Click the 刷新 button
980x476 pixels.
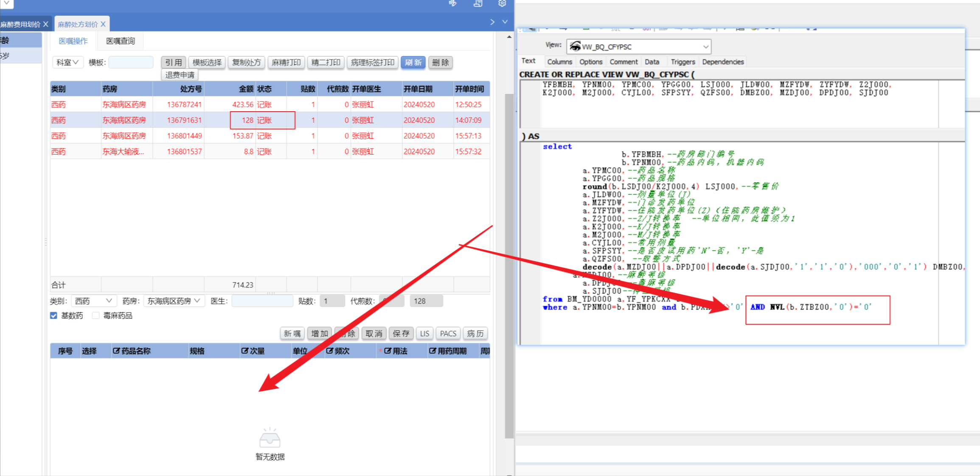click(413, 62)
